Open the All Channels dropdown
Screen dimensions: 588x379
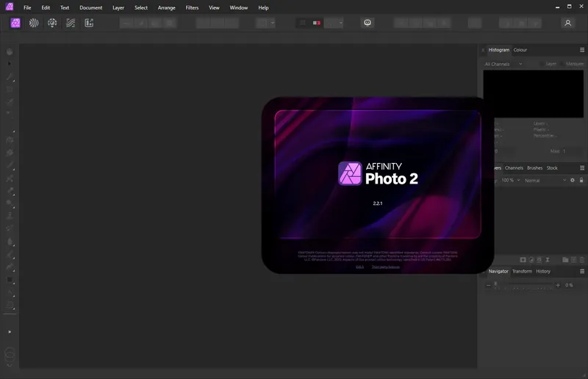tap(503, 64)
